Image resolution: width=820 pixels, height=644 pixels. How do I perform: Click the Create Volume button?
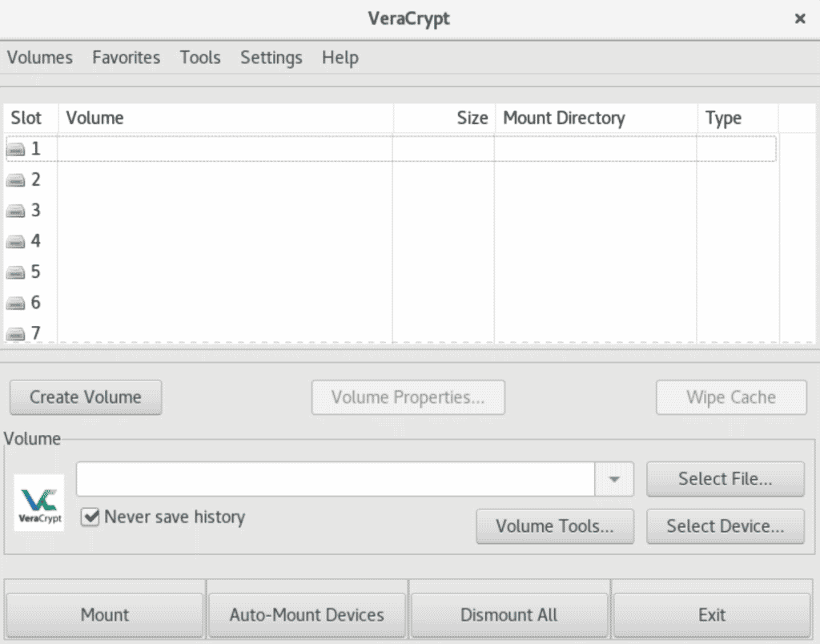(85, 396)
